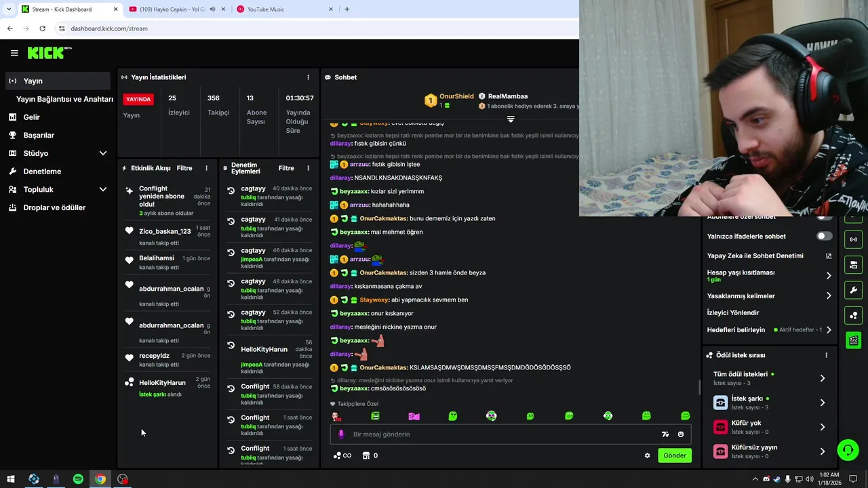868x488 pixels.
Task: Send message with Gönder button
Action: click(x=675, y=455)
